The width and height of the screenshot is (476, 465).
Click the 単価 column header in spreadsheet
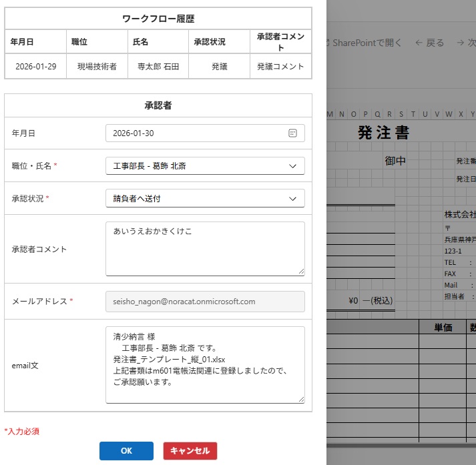(x=443, y=328)
